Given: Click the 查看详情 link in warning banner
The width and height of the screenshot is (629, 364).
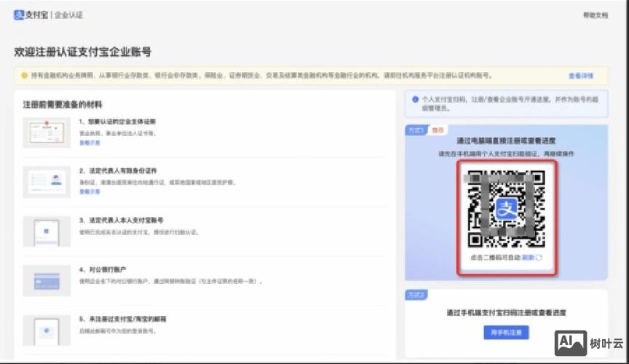Looking at the screenshot, I should pos(580,76).
